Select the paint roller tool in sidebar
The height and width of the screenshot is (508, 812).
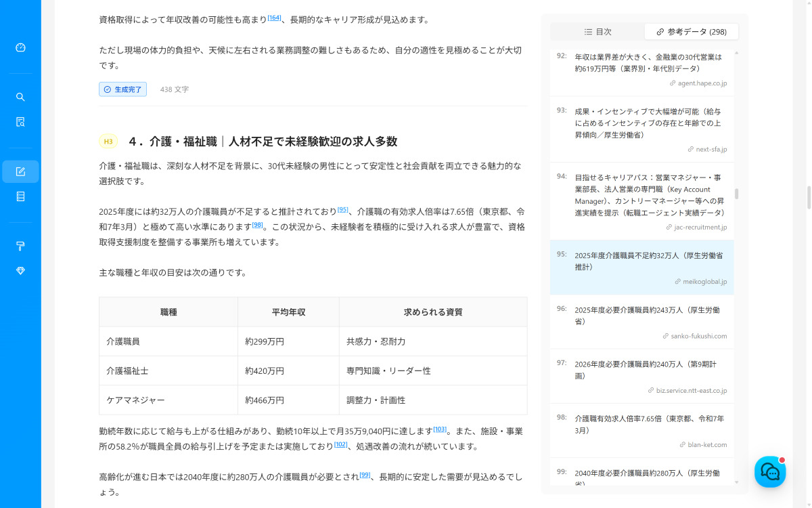[20, 246]
